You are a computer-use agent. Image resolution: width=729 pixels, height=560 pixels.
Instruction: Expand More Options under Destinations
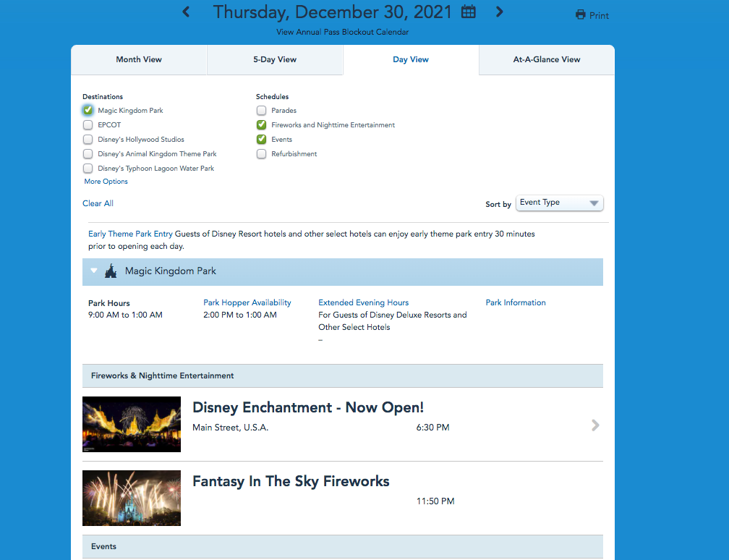(x=106, y=182)
